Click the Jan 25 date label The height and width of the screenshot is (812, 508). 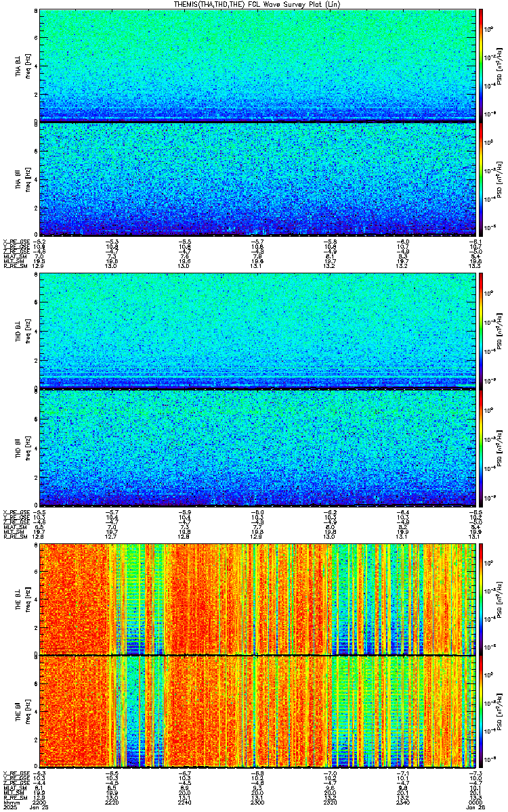click(40, 807)
